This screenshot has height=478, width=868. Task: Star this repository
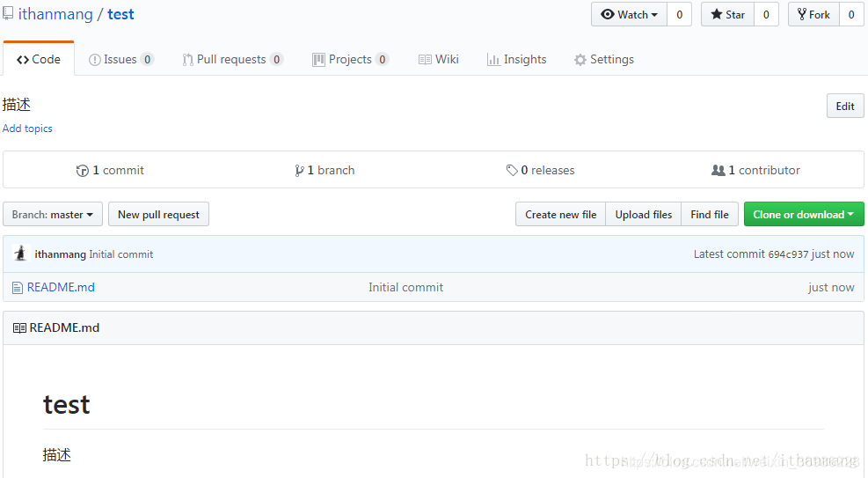click(x=727, y=14)
